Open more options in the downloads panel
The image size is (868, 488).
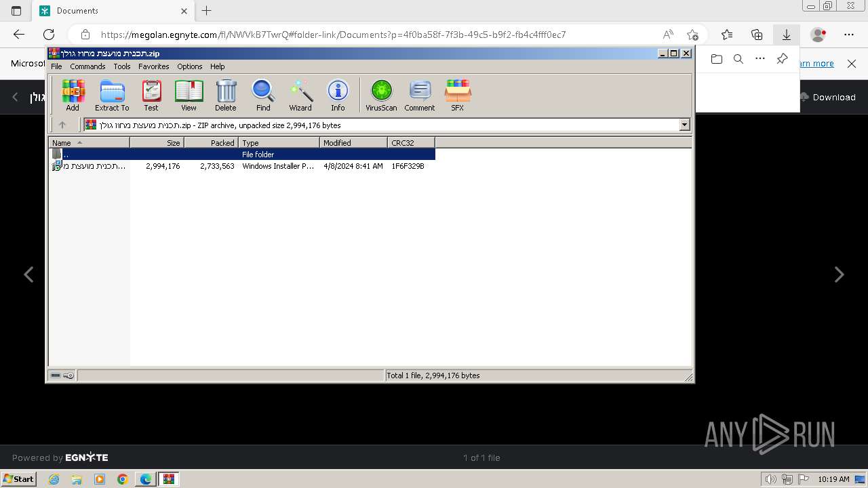pyautogui.click(x=760, y=59)
